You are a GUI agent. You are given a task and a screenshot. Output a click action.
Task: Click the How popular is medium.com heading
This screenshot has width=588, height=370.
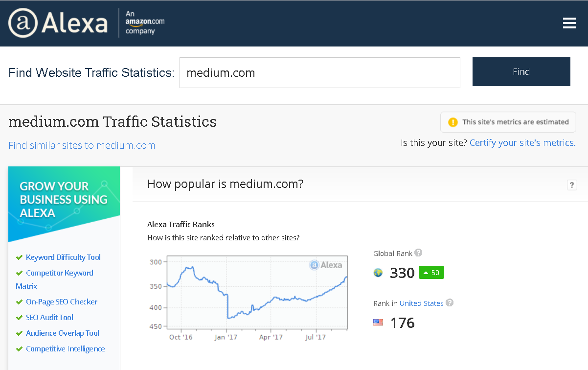[225, 184]
